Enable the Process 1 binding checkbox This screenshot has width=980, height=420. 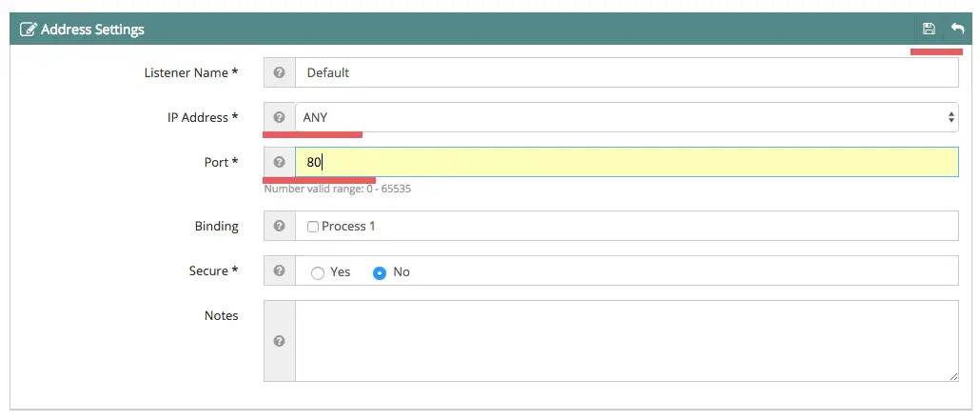[313, 227]
